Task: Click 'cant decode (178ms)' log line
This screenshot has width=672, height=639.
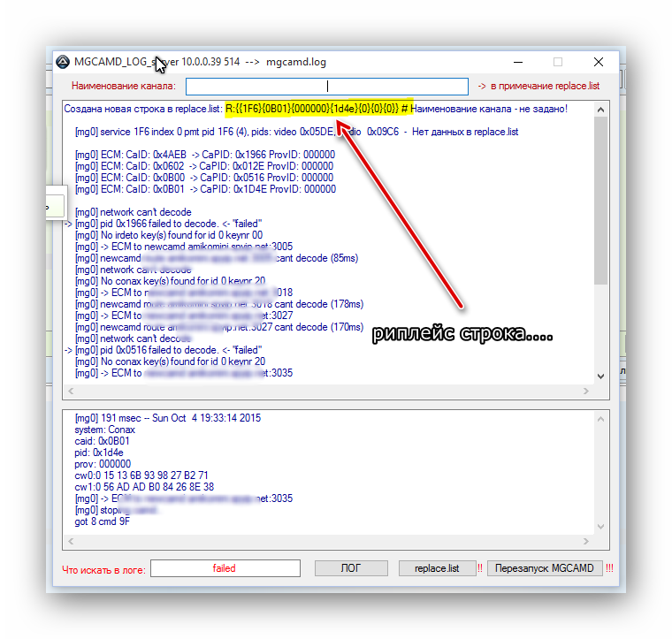Action: pyautogui.click(x=219, y=304)
